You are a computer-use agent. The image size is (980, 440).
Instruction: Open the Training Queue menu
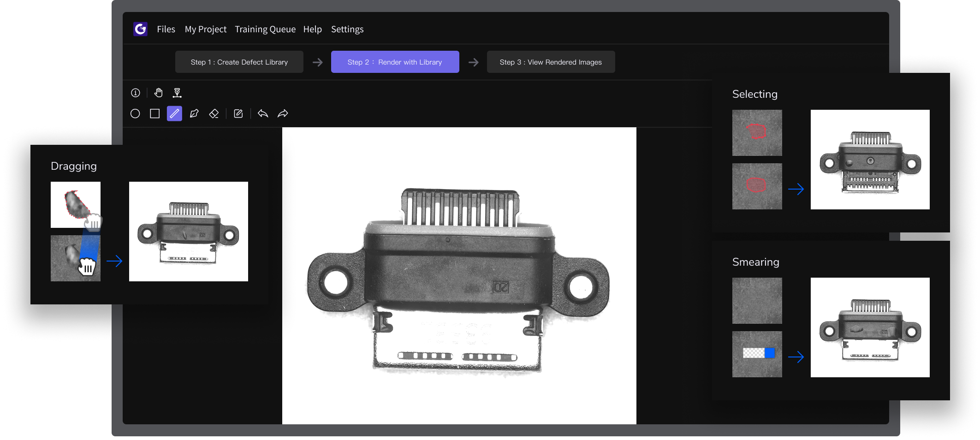pos(265,29)
